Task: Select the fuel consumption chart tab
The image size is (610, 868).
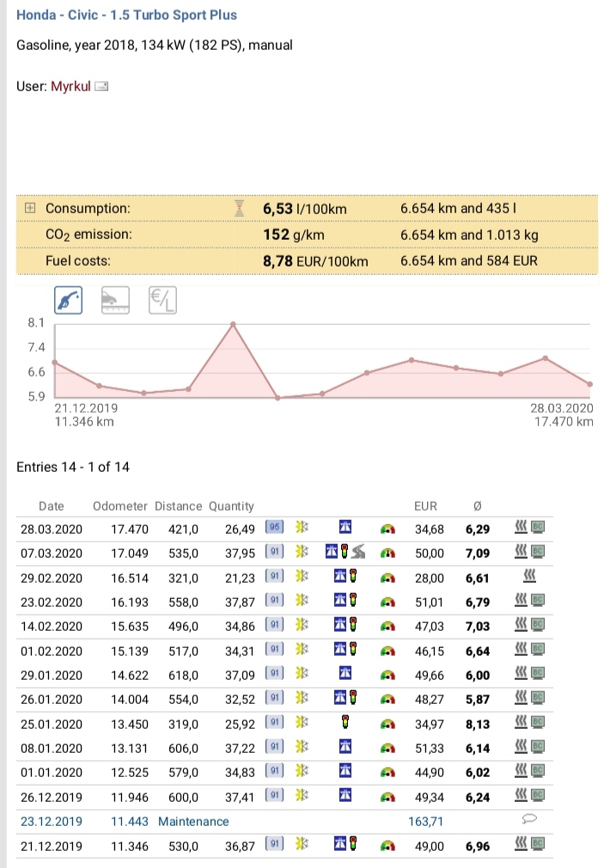Action: tap(69, 300)
